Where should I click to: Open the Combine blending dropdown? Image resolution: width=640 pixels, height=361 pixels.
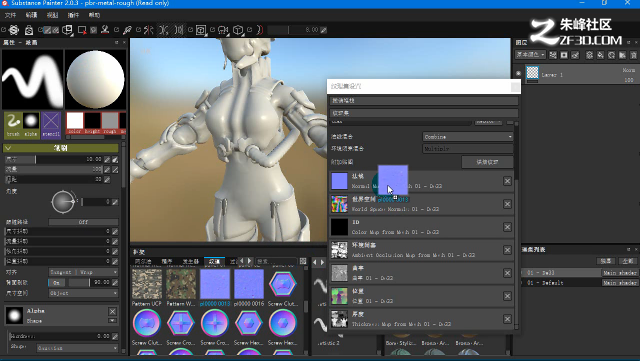pos(468,137)
